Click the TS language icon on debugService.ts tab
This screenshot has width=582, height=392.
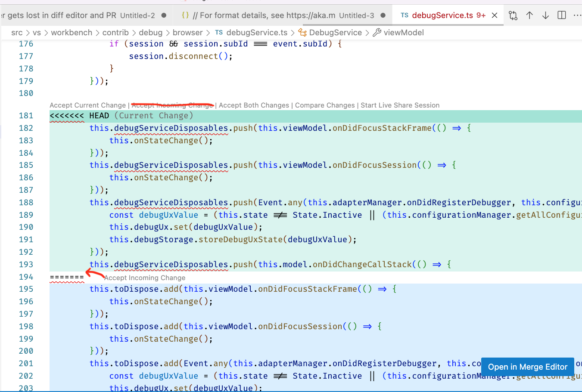pyautogui.click(x=404, y=15)
